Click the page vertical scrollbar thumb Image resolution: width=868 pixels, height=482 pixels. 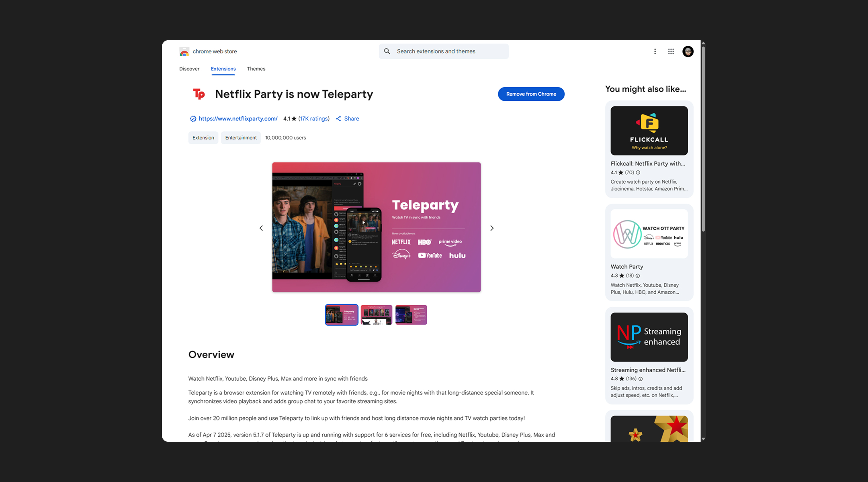point(703,139)
